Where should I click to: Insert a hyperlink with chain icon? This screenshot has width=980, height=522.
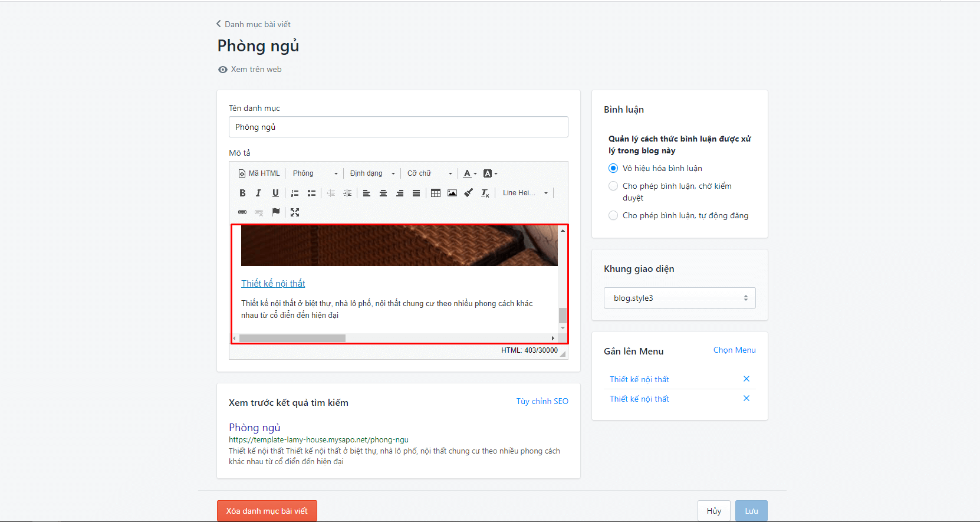coord(242,212)
